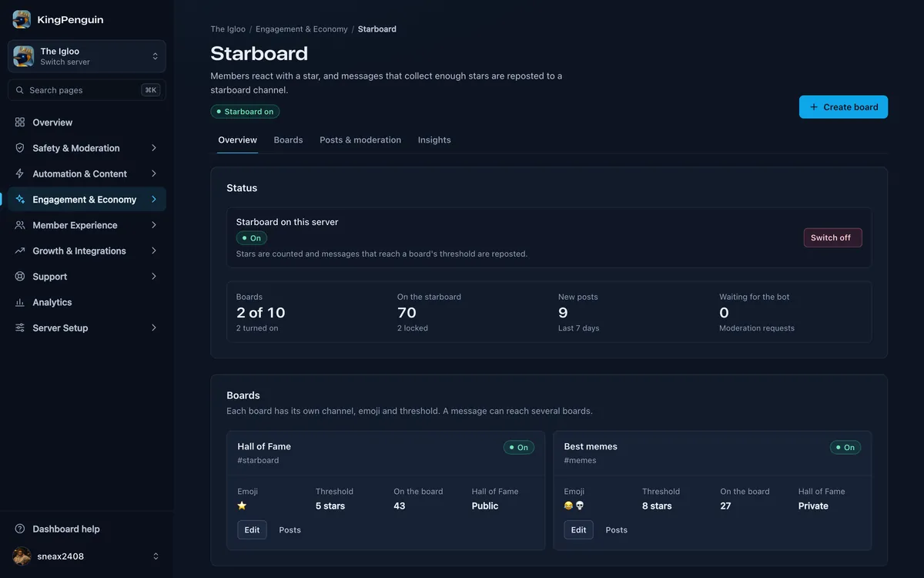This screenshot has height=578, width=924.
Task: Click the Server Setup sliders icon
Action: click(20, 328)
